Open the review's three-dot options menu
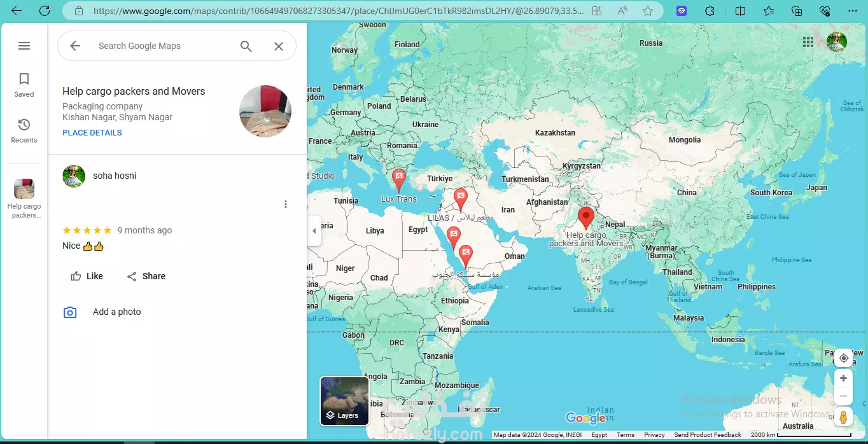Screen dimensions: 868x444 pos(286,204)
